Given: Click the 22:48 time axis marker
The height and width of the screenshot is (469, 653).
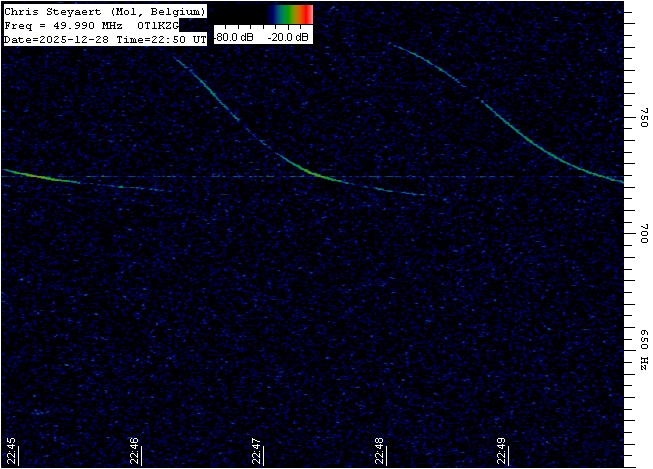Looking at the screenshot, I should (380, 451).
